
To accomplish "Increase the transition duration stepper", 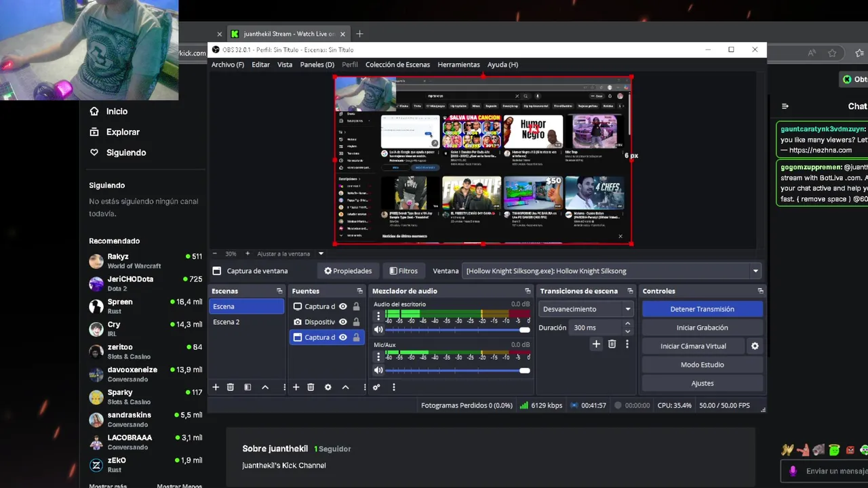I will click(627, 324).
